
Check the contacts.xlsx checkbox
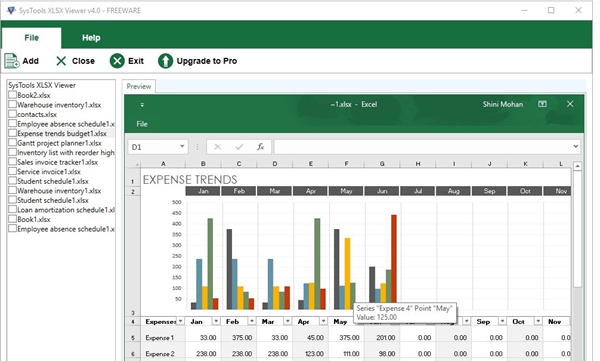coord(12,114)
